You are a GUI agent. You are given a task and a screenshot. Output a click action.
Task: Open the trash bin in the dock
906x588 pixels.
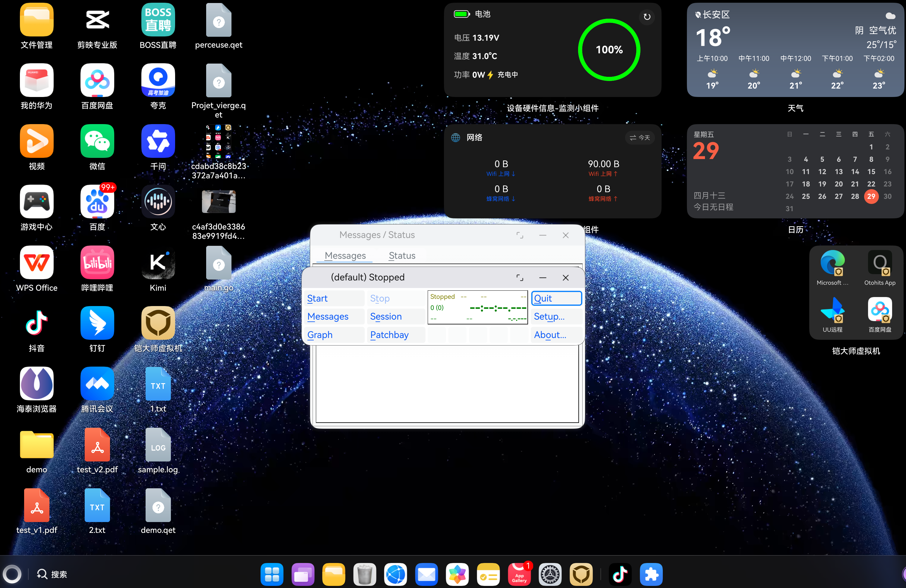[365, 574]
